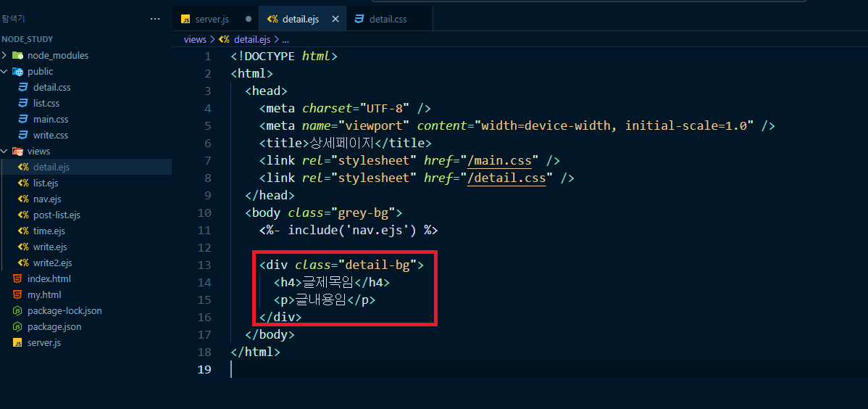This screenshot has height=409, width=868.
Task: Open index.html file in explorer
Action: coord(49,278)
